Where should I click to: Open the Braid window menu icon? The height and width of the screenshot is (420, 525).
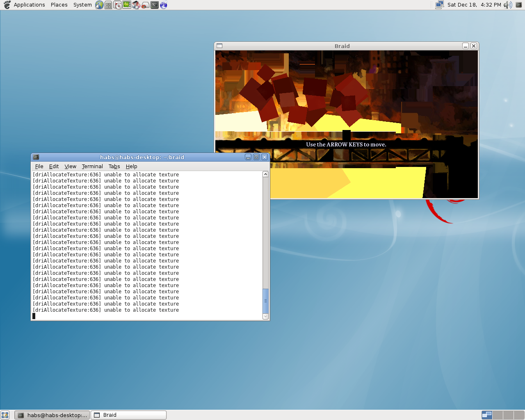pos(219,46)
